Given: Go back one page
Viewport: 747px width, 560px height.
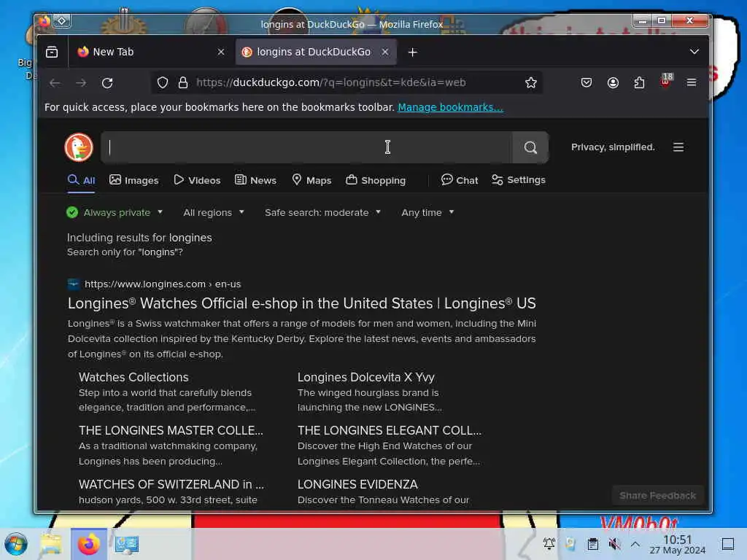Looking at the screenshot, I should [55, 83].
